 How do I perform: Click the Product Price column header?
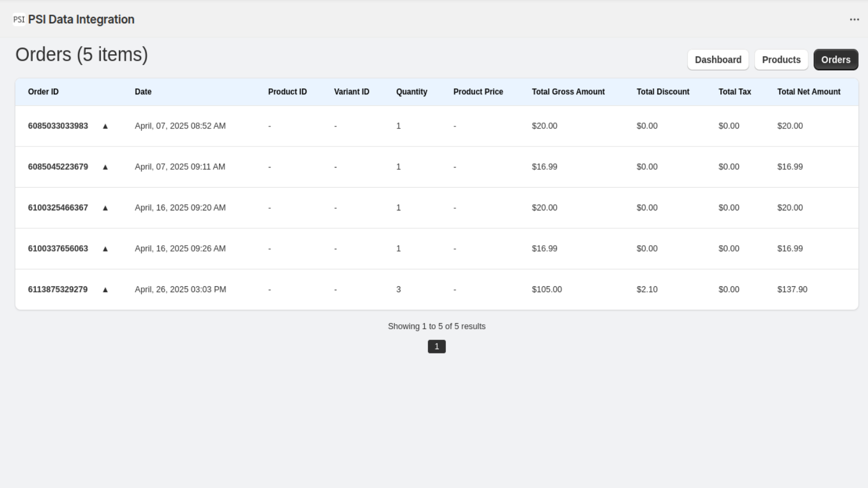478,92
